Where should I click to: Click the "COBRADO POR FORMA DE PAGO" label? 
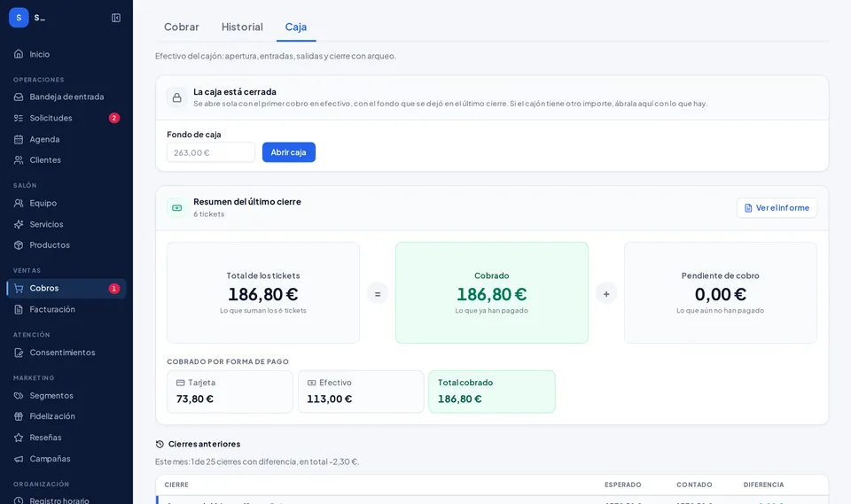228,361
